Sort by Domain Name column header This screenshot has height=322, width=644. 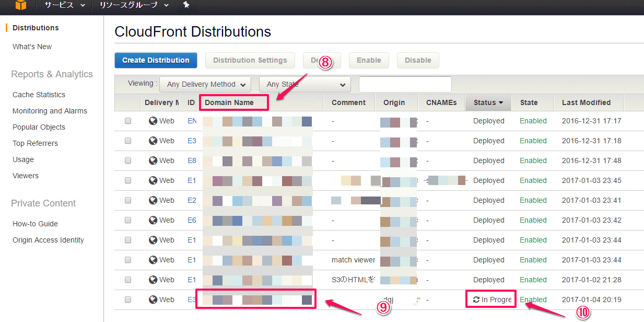(229, 102)
